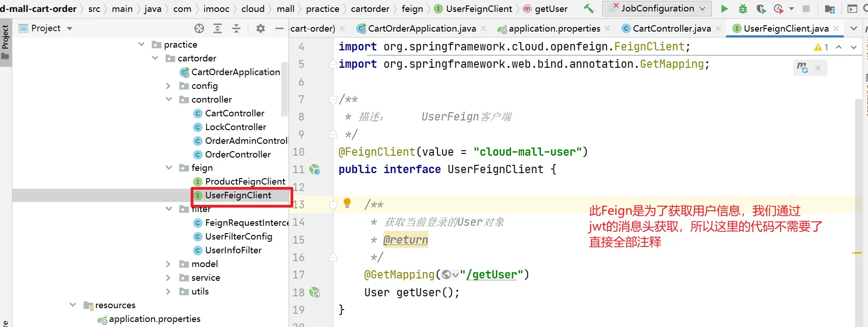The image size is (868, 327).
Task: Click Expand All in the Project panel
Action: (x=218, y=28)
